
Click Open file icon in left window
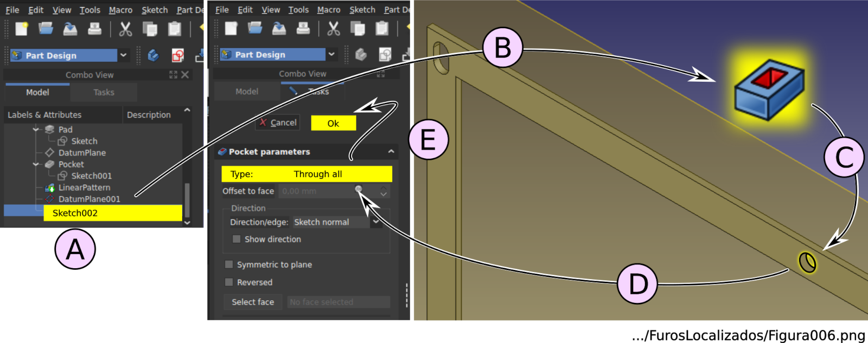pyautogui.click(x=46, y=29)
